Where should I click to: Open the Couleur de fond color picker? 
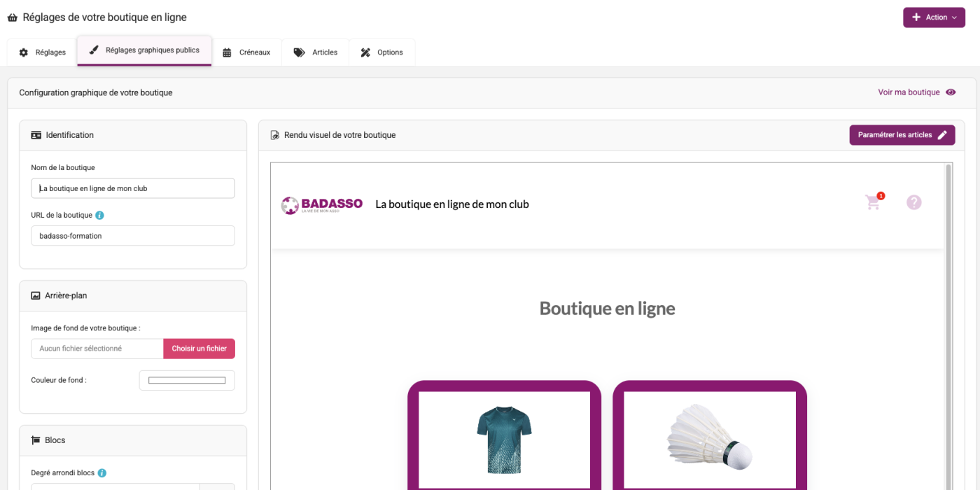186,380
